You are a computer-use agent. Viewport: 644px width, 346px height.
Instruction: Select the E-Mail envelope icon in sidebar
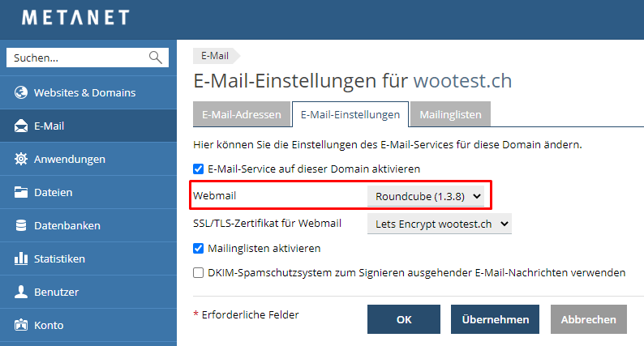[21, 126]
